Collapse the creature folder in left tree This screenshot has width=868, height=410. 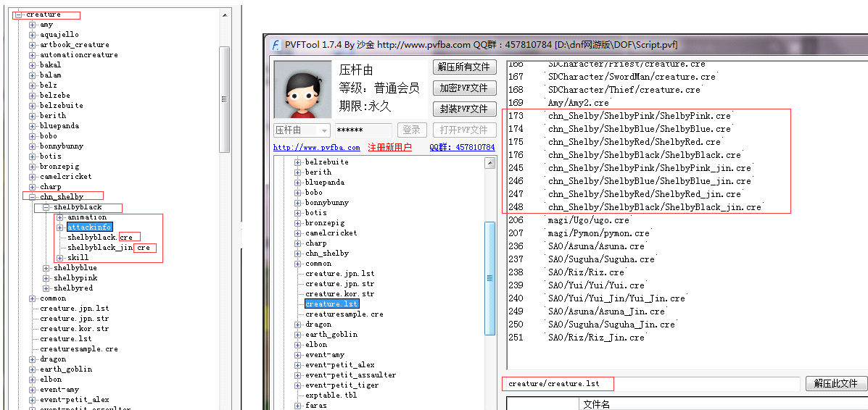[19, 14]
